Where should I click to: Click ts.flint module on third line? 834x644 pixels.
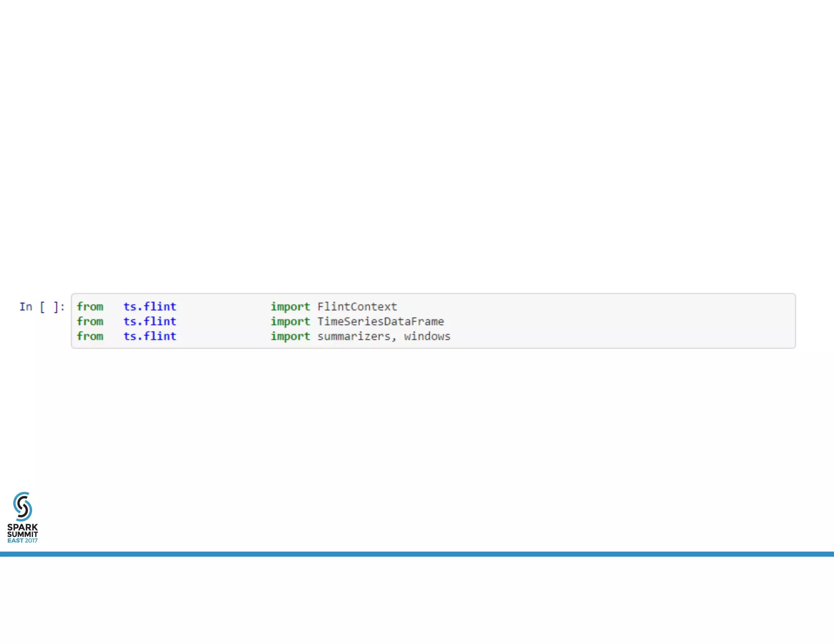pos(150,336)
